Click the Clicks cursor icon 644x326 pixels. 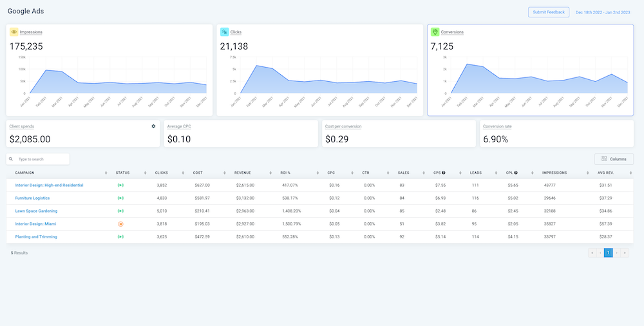pyautogui.click(x=224, y=32)
